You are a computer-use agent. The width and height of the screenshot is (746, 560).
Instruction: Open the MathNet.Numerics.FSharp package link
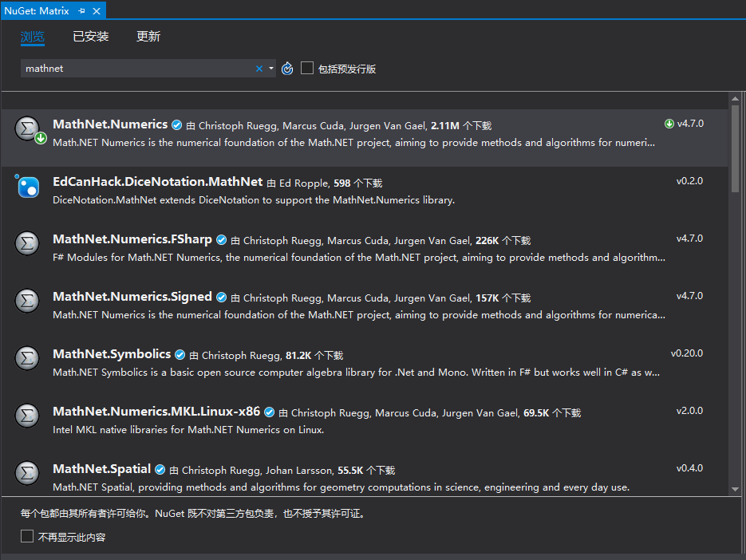coord(132,240)
